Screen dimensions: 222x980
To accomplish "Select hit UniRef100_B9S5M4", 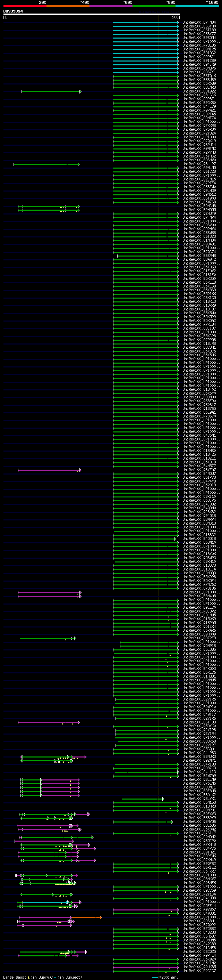I will 199,38.
